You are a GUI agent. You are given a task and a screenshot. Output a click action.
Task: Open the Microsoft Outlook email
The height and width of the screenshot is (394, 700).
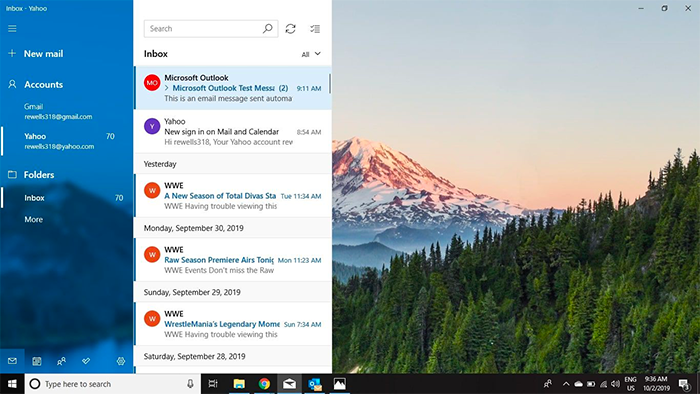tap(233, 88)
